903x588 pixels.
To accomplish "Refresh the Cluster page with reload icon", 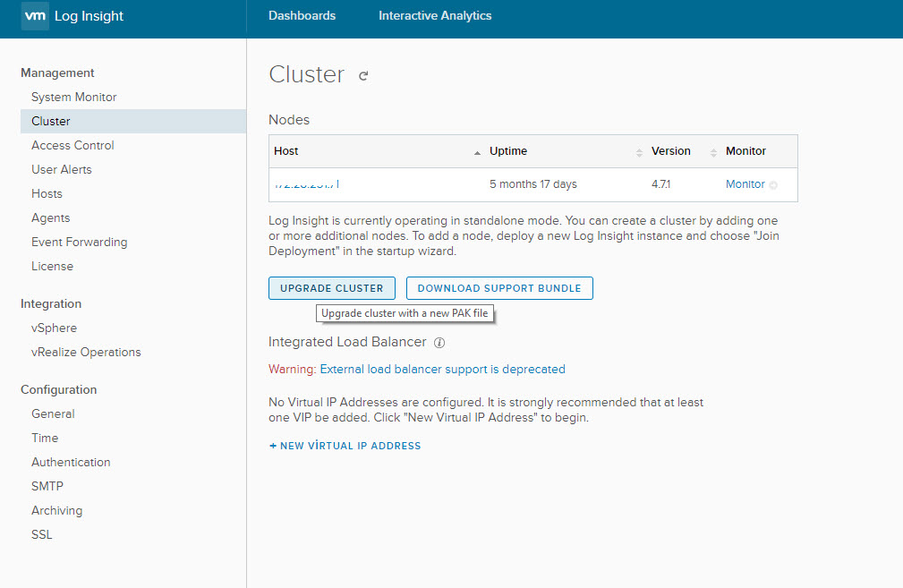I will coord(363,76).
